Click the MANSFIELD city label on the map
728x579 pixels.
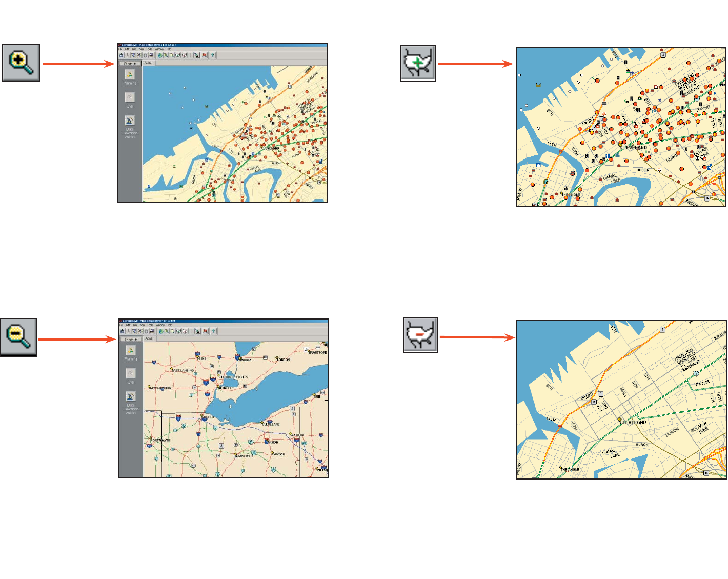[x=244, y=456]
